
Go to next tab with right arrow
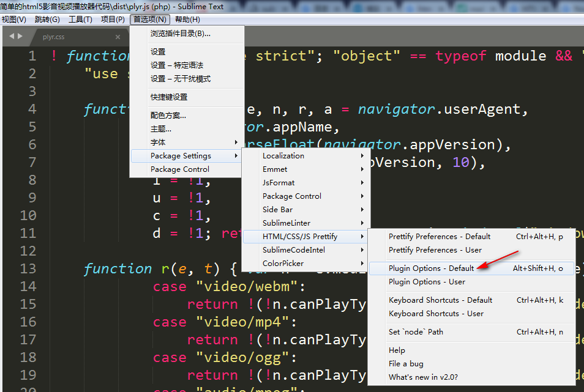[20, 36]
